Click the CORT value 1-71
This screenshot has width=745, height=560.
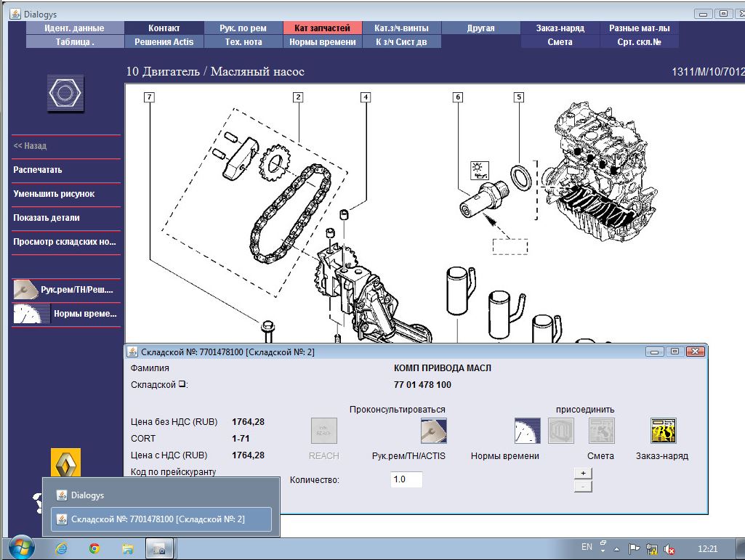click(241, 439)
